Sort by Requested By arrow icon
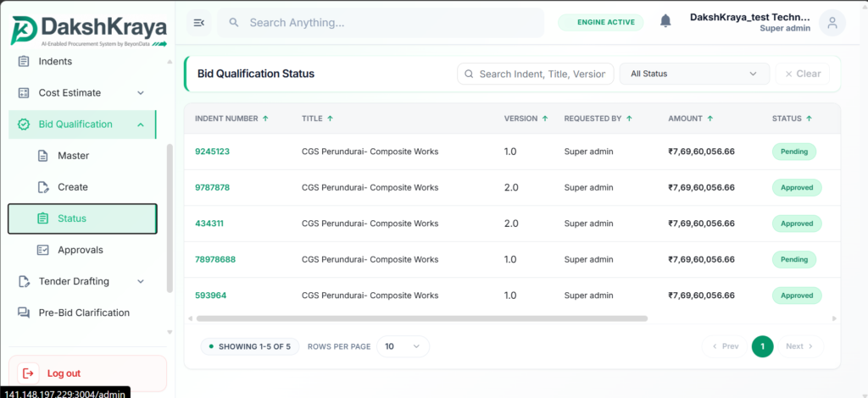This screenshot has height=398, width=868. click(629, 119)
